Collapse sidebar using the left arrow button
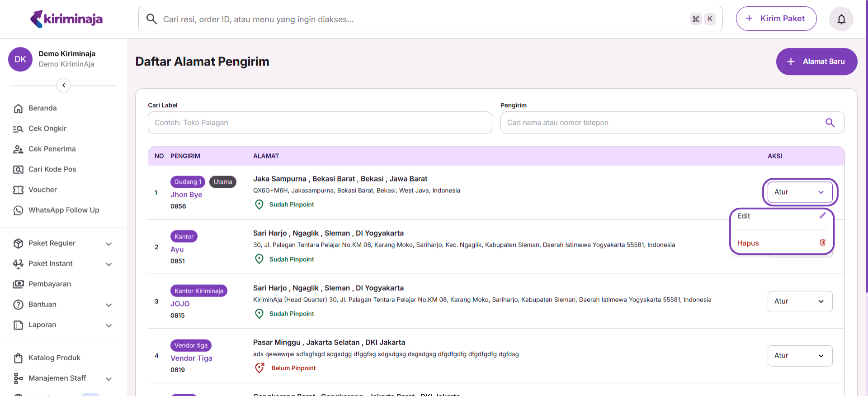The image size is (868, 396). point(64,85)
